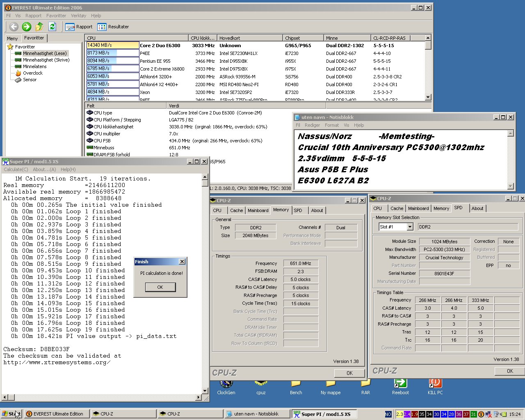
Task: Click the Start button on taskbar
Action: pyautogui.click(x=11, y=414)
